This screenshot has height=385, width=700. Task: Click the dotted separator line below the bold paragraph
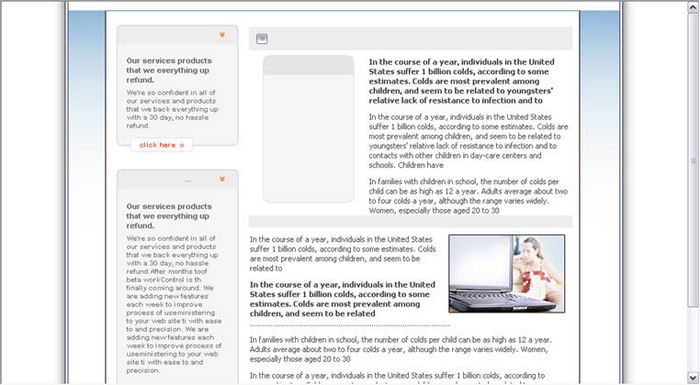350,326
